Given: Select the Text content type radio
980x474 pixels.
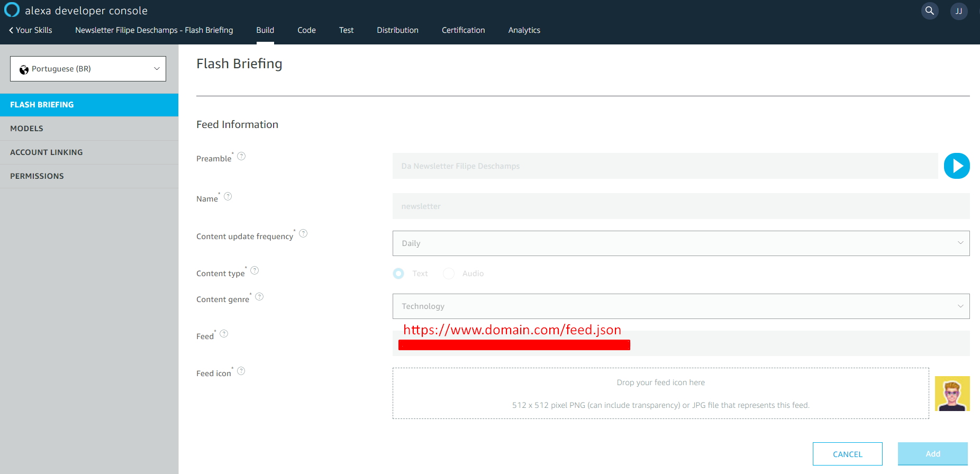Looking at the screenshot, I should (398, 274).
